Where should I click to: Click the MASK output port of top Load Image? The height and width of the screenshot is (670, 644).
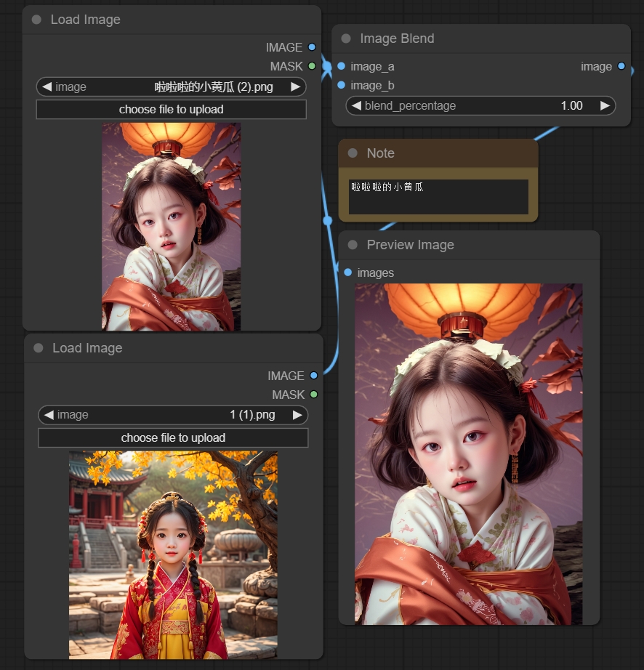pyautogui.click(x=313, y=66)
